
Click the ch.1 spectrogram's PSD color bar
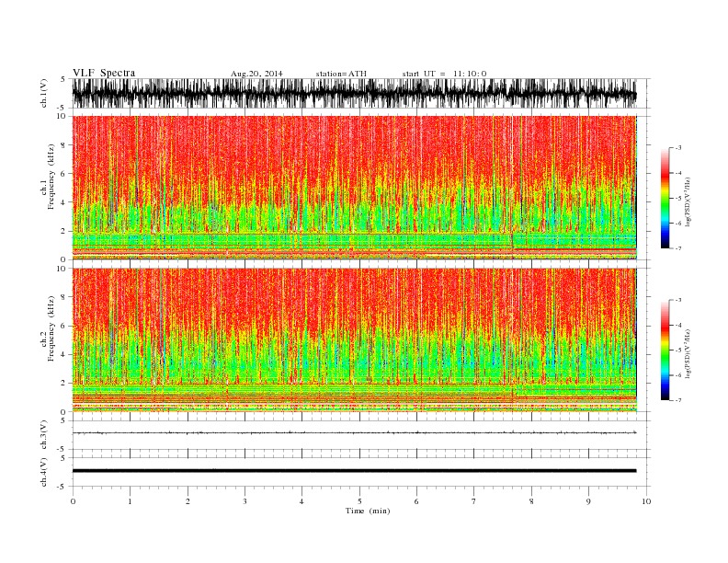click(x=665, y=198)
